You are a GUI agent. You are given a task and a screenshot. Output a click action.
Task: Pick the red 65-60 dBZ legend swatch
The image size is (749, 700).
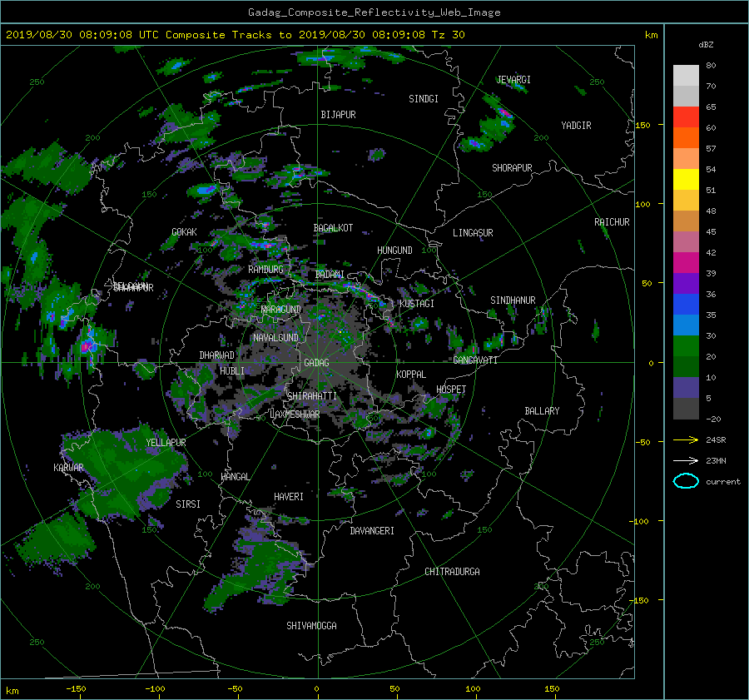686,117
